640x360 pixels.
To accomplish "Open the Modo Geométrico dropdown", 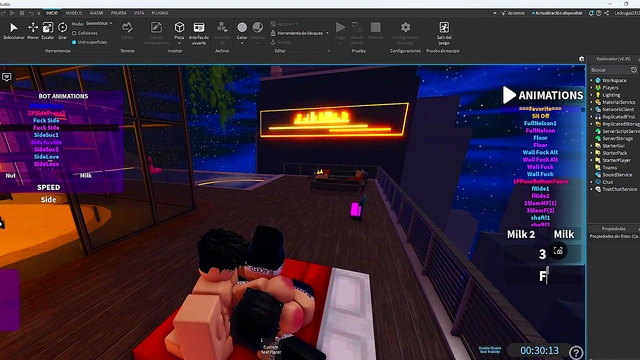I will coord(98,24).
